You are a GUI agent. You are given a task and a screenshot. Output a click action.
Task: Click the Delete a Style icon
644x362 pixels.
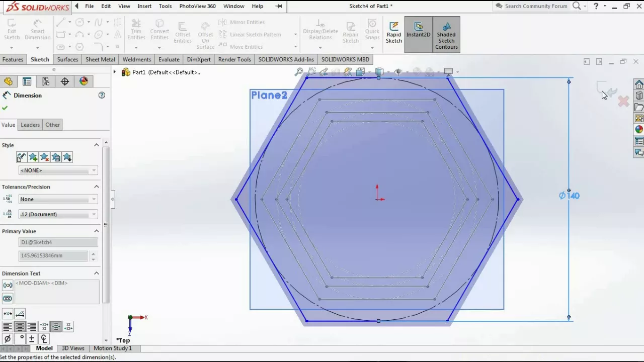click(44, 157)
